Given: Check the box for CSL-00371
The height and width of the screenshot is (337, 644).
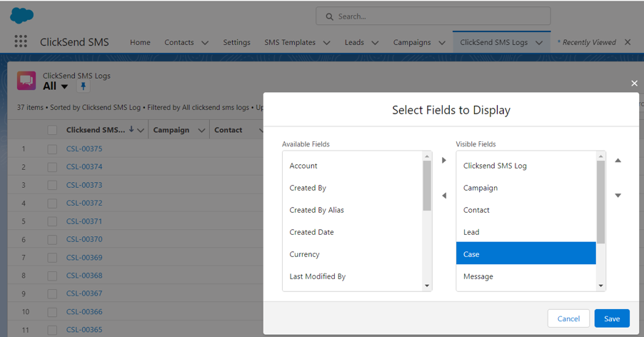Looking at the screenshot, I should pyautogui.click(x=52, y=221).
